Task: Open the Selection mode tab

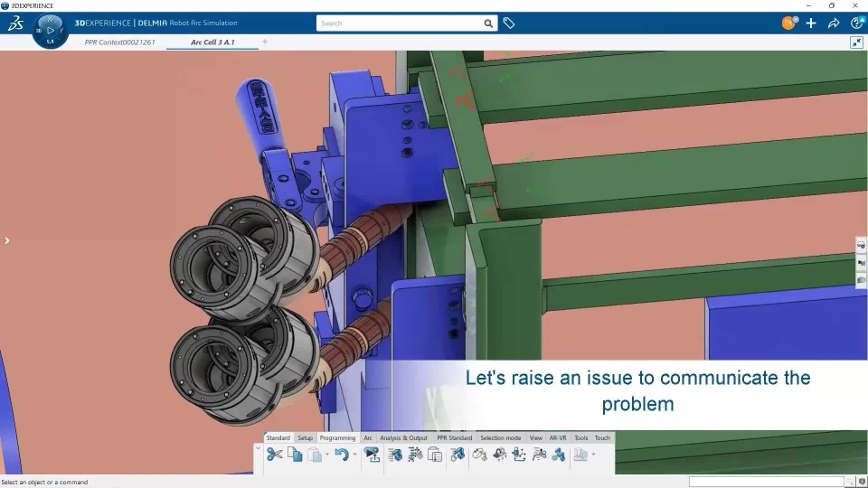Action: [x=500, y=437]
